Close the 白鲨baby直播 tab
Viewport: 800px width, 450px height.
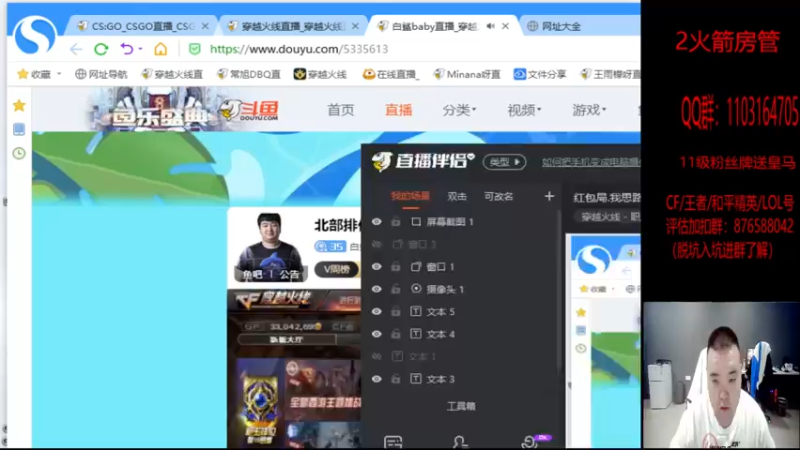click(505, 26)
